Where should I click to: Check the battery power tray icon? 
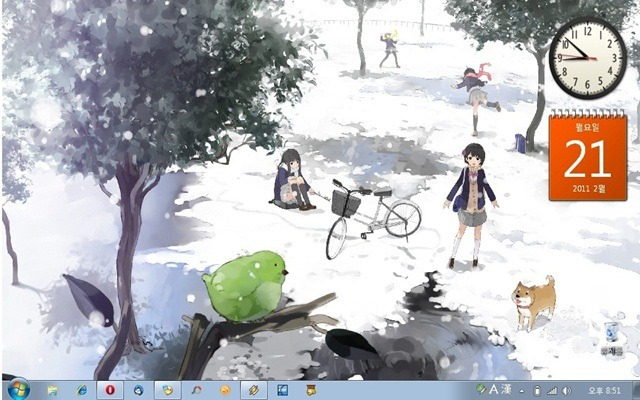pos(537,391)
